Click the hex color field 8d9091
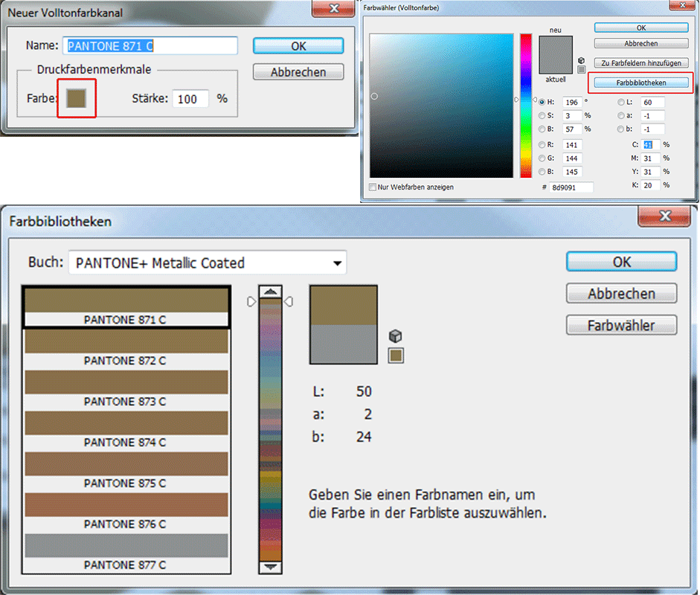This screenshot has width=700, height=595. (571, 187)
